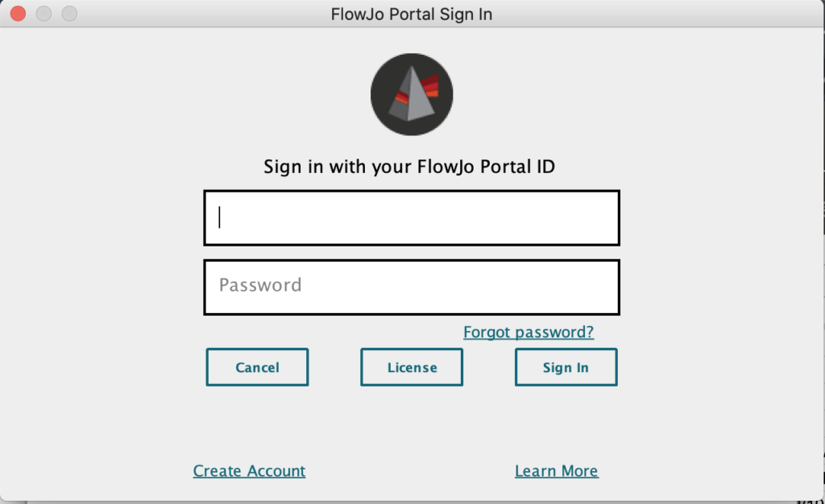Place cursor at the blinking caret in the ID field
Image resolution: width=825 pixels, height=504 pixels.
pos(219,217)
